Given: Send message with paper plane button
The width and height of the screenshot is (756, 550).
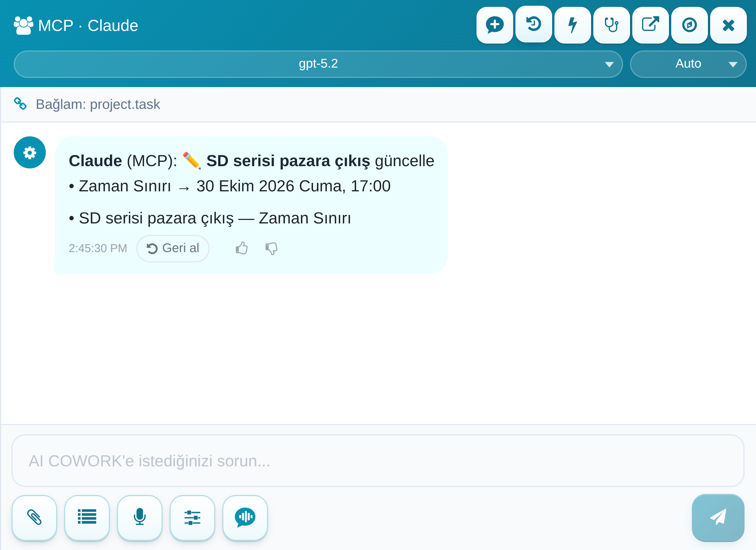Looking at the screenshot, I should pyautogui.click(x=718, y=517).
